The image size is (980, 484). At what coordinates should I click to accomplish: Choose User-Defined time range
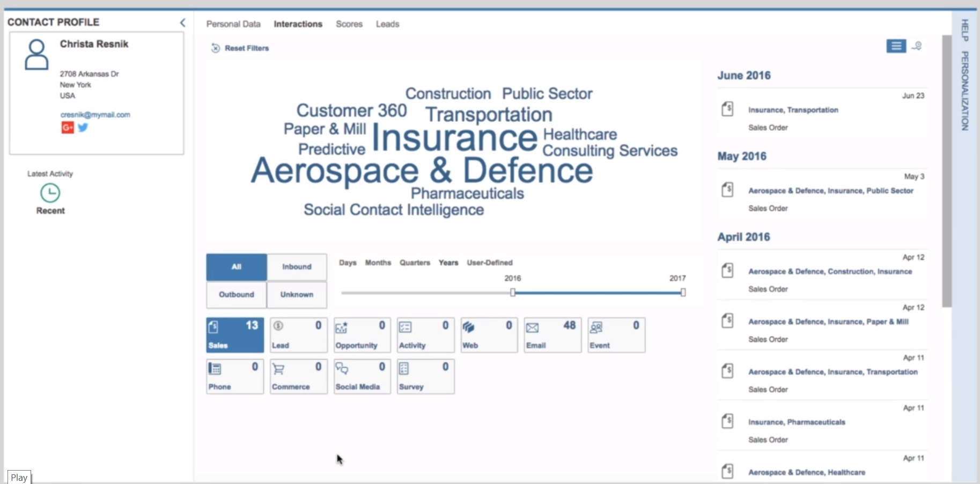coord(490,263)
